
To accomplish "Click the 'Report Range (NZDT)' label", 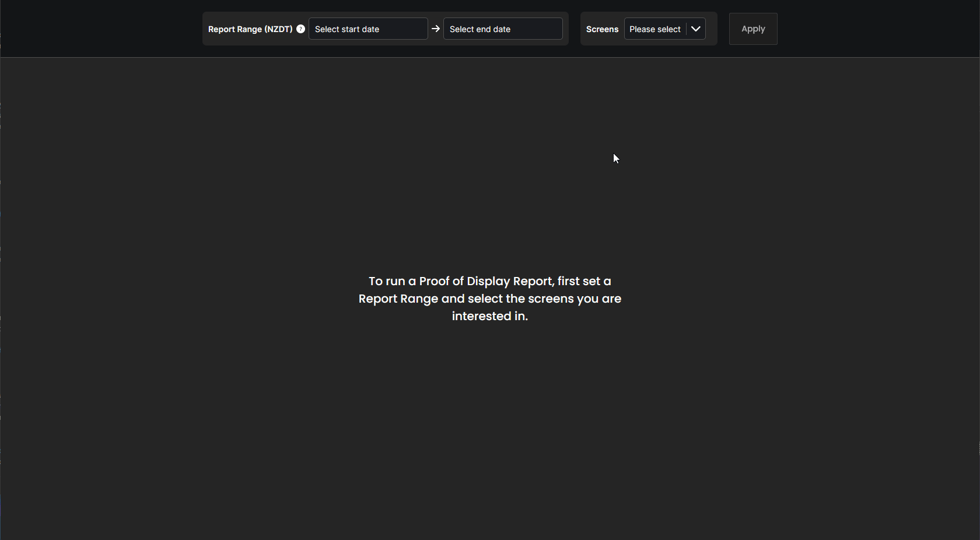I will tap(250, 29).
